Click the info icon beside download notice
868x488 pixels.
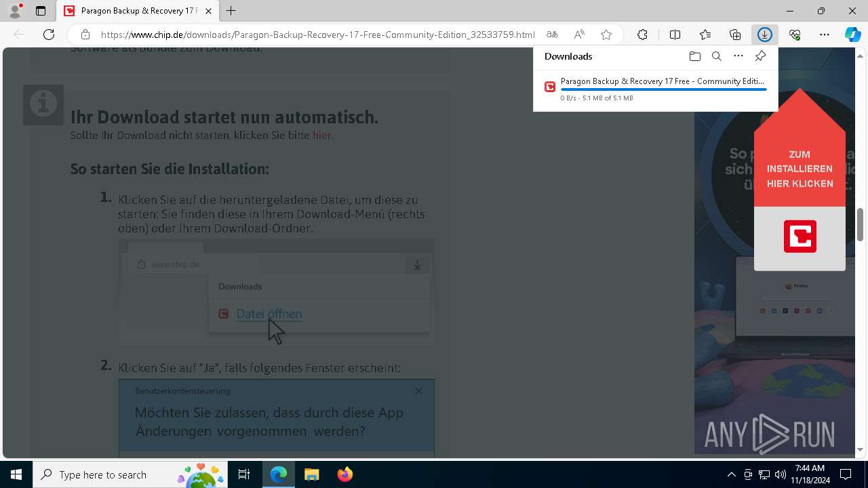coord(43,105)
